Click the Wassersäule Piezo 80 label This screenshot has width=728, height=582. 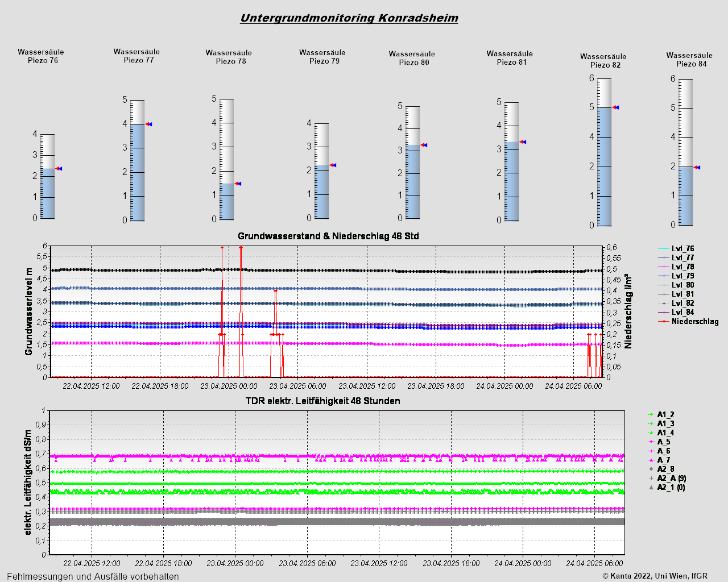pyautogui.click(x=412, y=58)
